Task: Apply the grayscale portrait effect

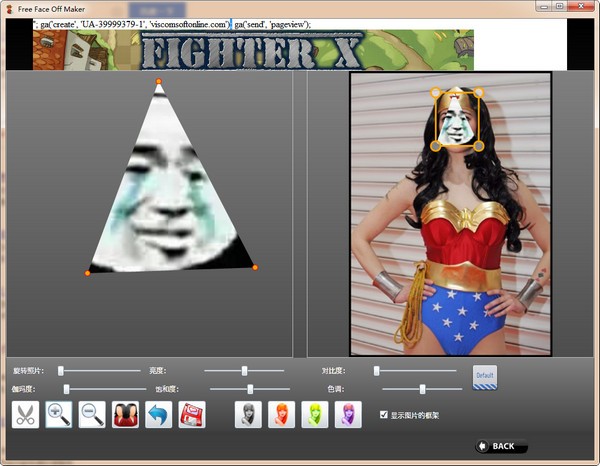Action: point(248,415)
